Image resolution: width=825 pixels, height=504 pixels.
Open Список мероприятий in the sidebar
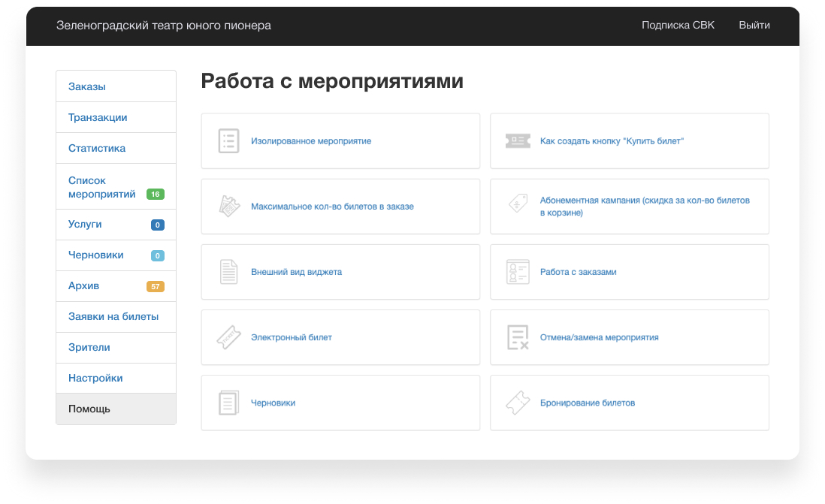point(116,187)
